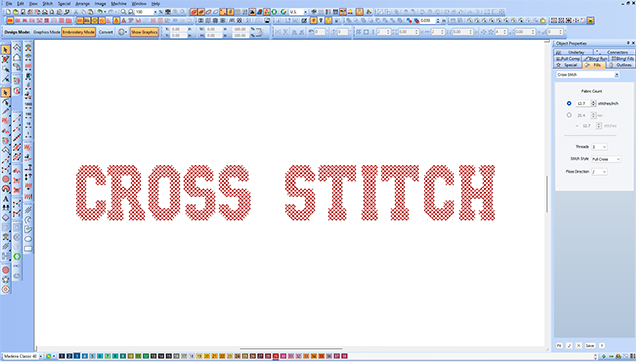Viewport: 636px width, 362px height.
Task: Open the Floss Direction dropdown
Action: [599, 172]
